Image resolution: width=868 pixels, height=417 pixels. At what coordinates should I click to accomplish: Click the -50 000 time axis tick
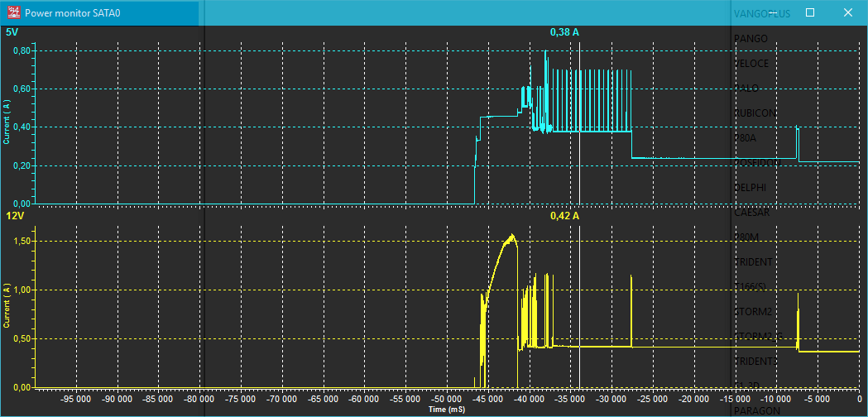click(446, 399)
